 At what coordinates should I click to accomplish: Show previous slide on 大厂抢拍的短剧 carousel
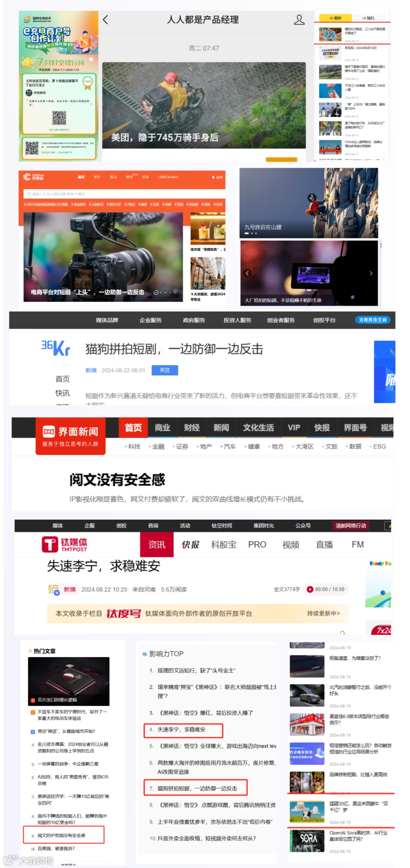point(247,273)
